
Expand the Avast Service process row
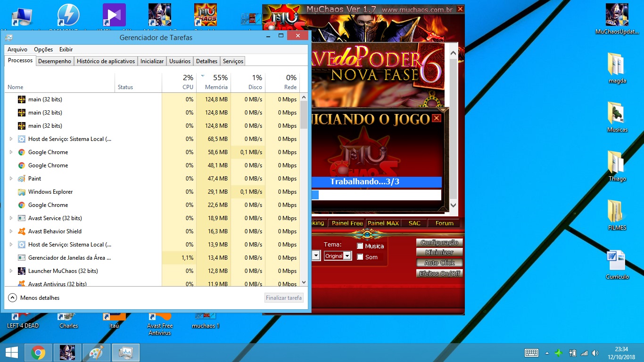click(11, 218)
